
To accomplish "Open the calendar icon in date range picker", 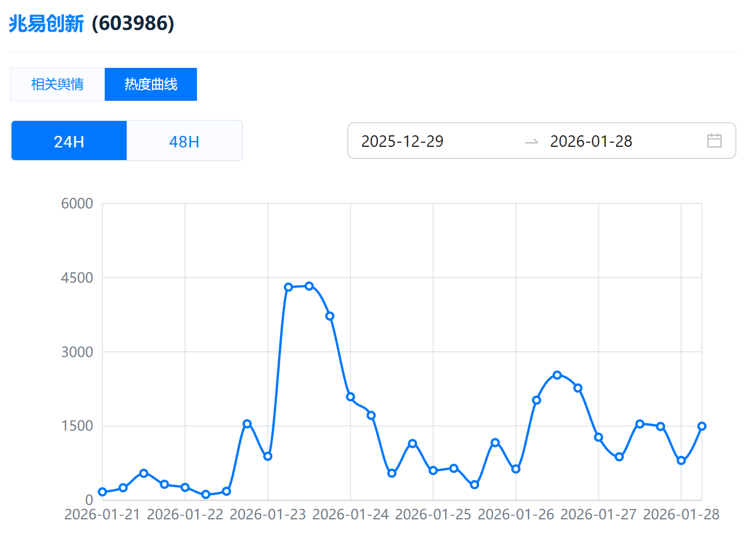I will click(714, 140).
